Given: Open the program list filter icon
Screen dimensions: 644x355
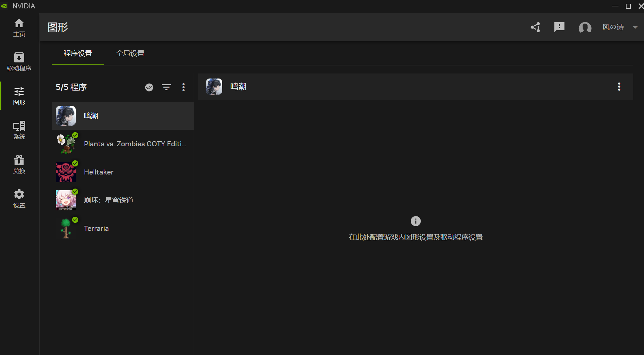Looking at the screenshot, I should click(x=166, y=87).
